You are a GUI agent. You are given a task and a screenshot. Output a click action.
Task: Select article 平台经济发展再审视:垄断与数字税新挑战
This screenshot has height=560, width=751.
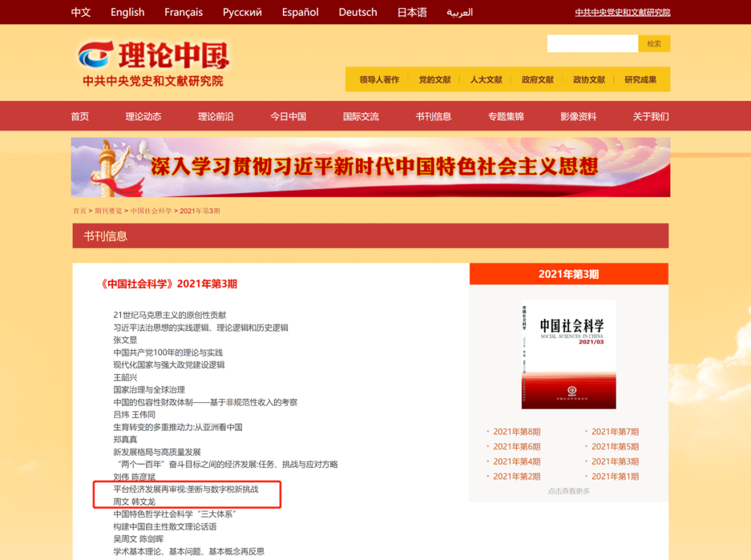click(186, 489)
